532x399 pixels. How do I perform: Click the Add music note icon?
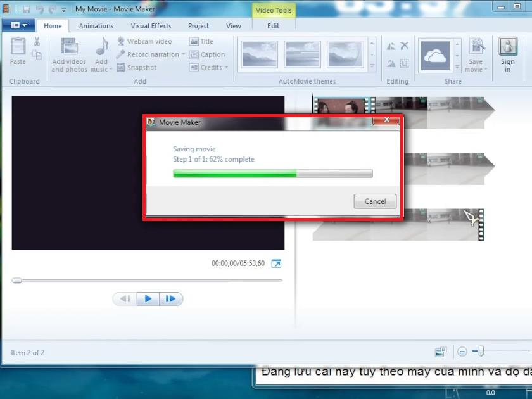coord(101,47)
